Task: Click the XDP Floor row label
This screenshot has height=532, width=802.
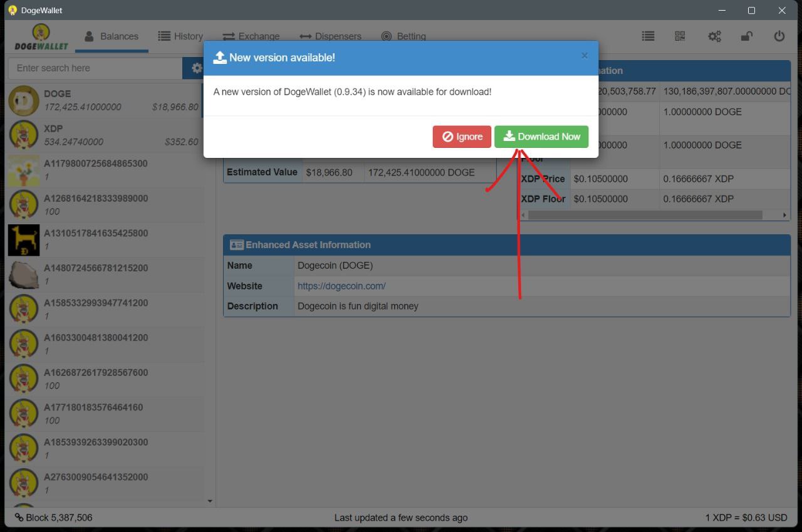Action: 543,199
